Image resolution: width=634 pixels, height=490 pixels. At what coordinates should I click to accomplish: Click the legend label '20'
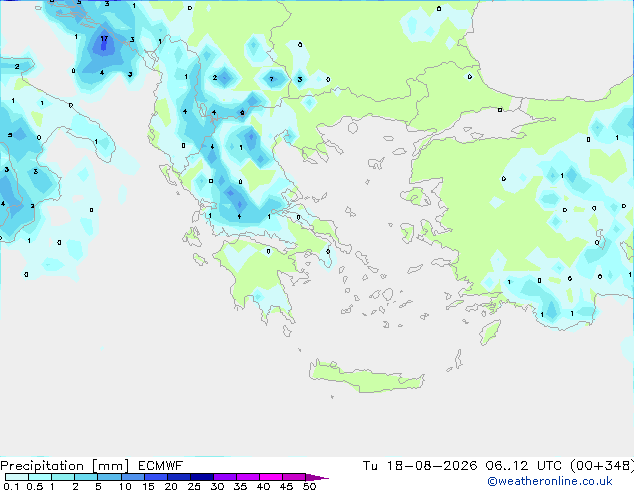click(171, 486)
